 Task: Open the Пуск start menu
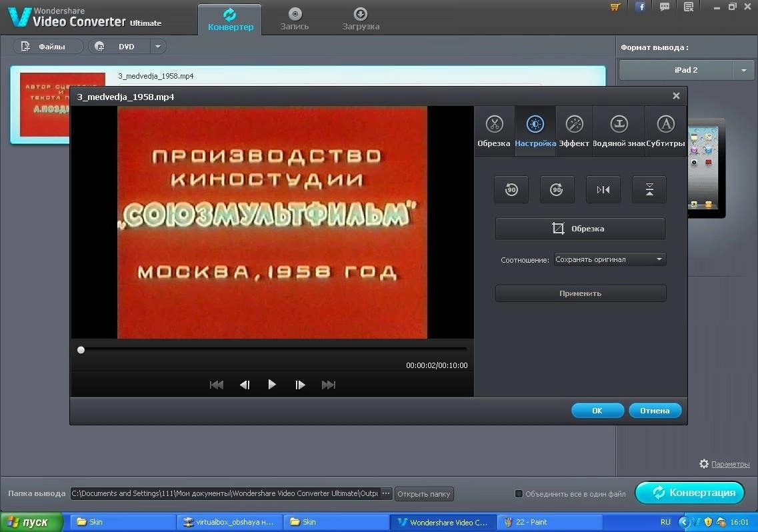pos(31,522)
